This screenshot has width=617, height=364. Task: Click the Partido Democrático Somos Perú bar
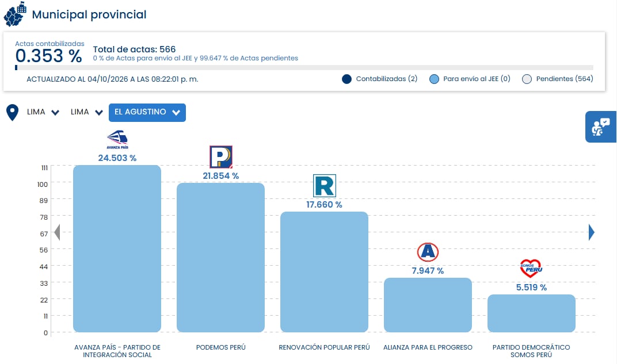click(x=531, y=313)
